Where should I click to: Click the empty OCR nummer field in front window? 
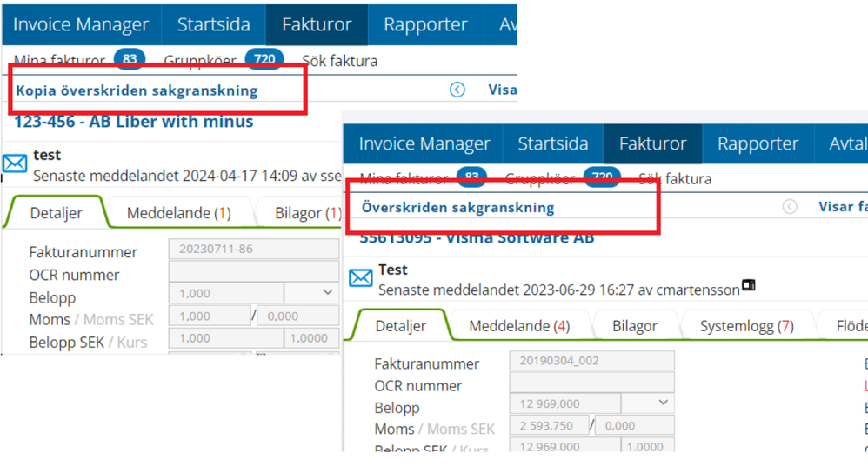click(591, 383)
